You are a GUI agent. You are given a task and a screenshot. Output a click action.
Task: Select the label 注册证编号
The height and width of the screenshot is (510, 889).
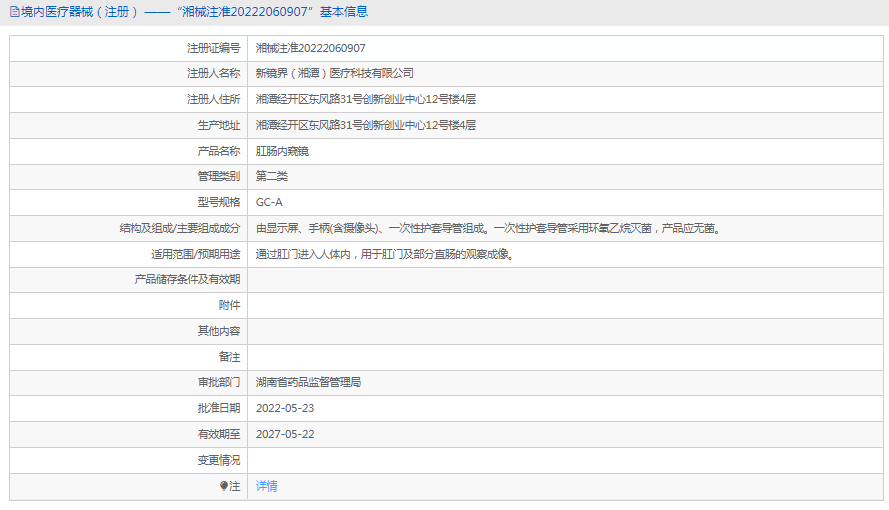(214, 48)
